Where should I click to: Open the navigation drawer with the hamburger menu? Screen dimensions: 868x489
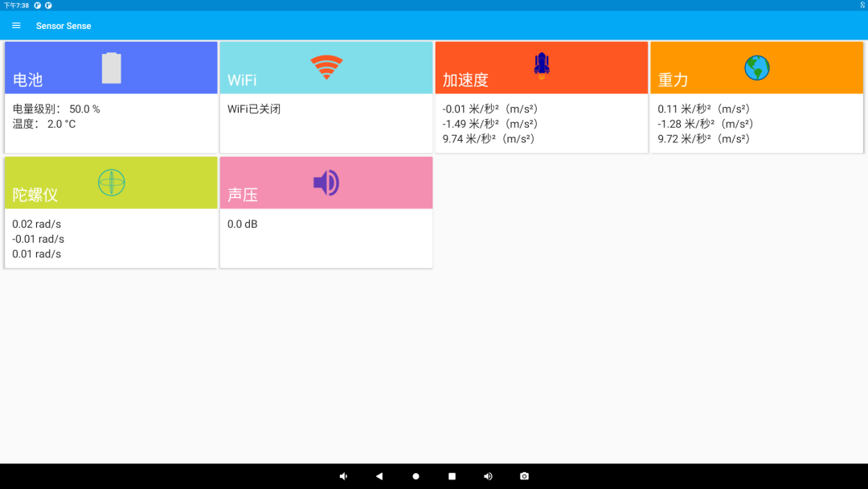[x=16, y=25]
